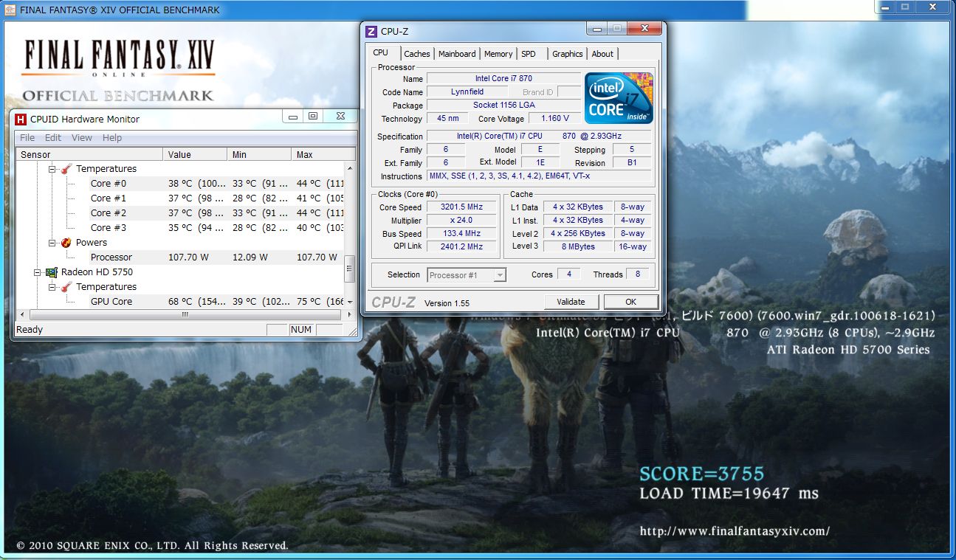This screenshot has width=956, height=560.
Task: Click the Min column header
Action: click(259, 154)
